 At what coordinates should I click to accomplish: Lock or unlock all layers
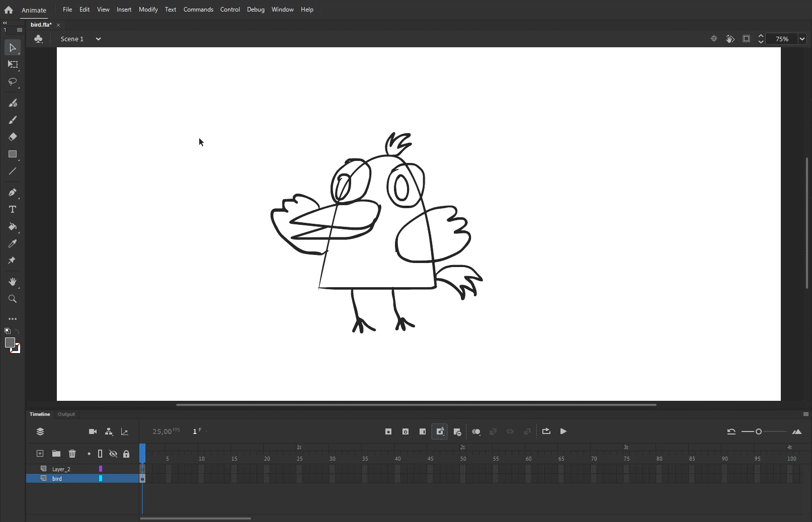[x=126, y=454]
